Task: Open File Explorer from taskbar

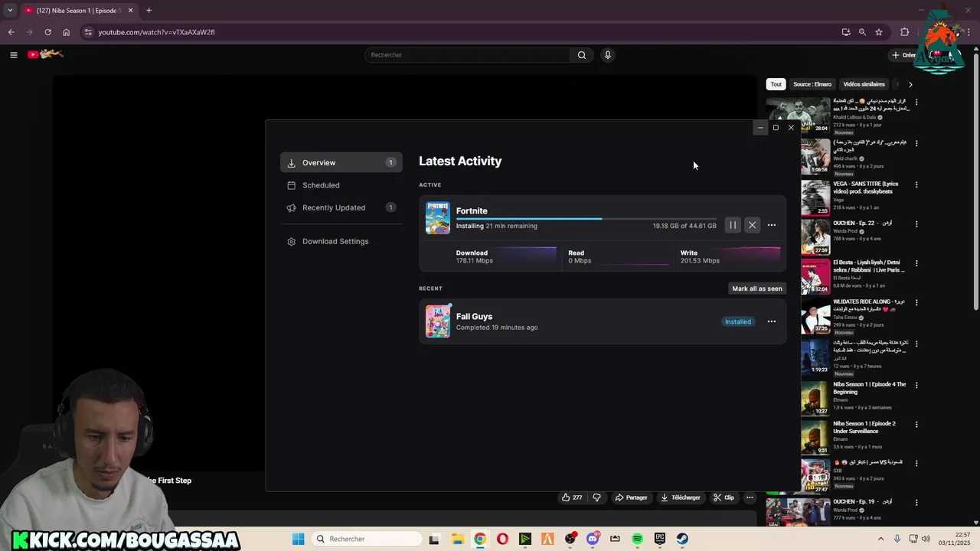Action: point(457,539)
